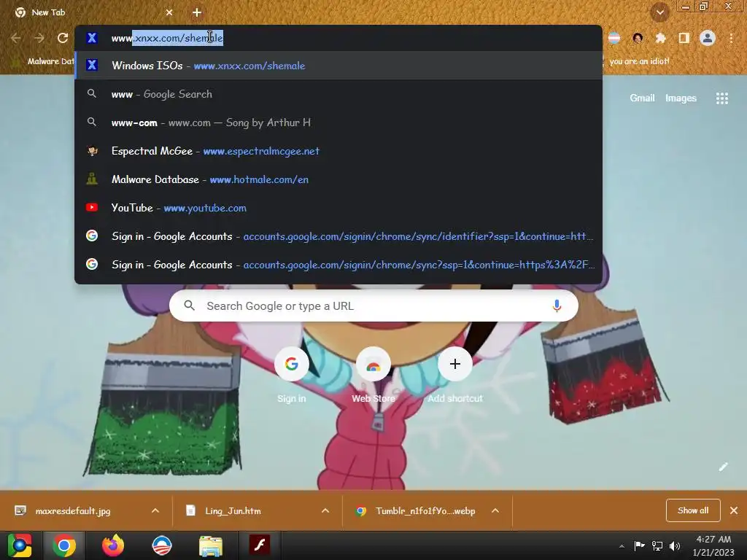Start voice search with the microphone icon

557,306
